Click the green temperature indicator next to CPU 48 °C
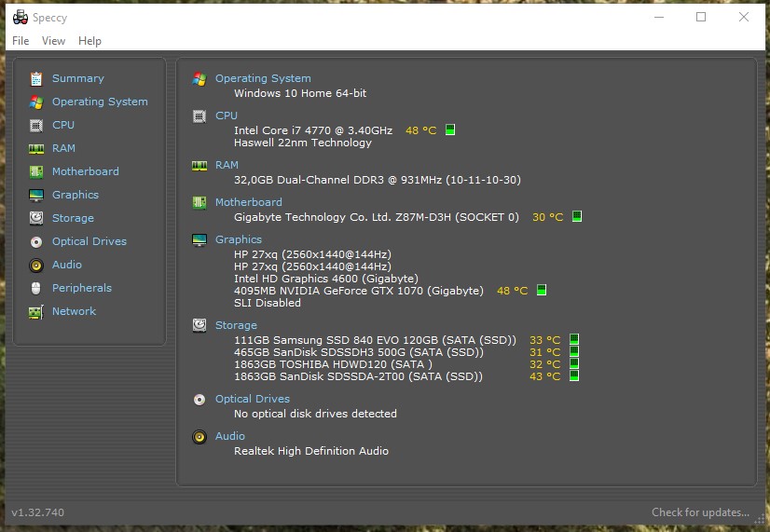The image size is (770, 532). pos(450,130)
